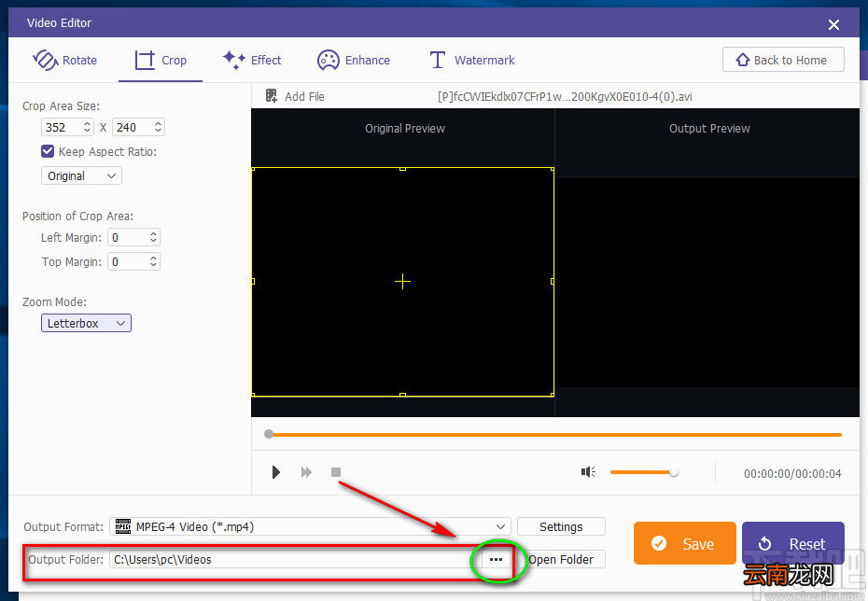The width and height of the screenshot is (868, 601).
Task: Click the right-middle crop handle
Action: pyautogui.click(x=553, y=282)
